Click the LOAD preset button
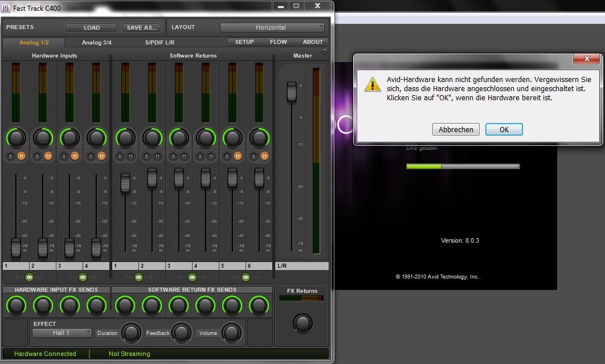The width and height of the screenshot is (605, 364). click(92, 27)
